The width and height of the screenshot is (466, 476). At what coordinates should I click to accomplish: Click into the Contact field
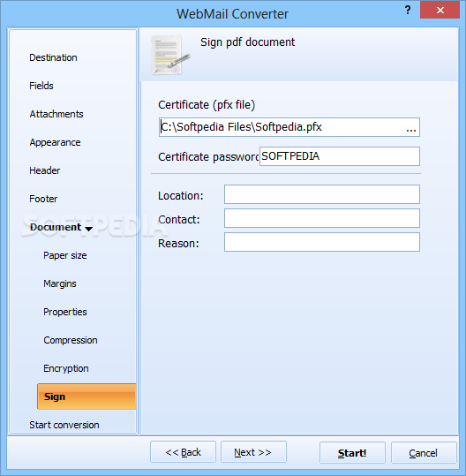pyautogui.click(x=322, y=218)
